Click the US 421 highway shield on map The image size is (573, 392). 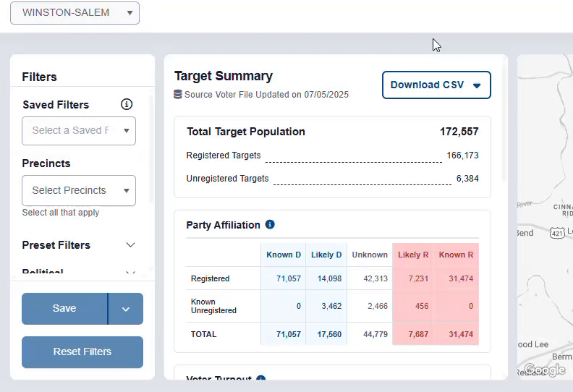[x=557, y=233]
